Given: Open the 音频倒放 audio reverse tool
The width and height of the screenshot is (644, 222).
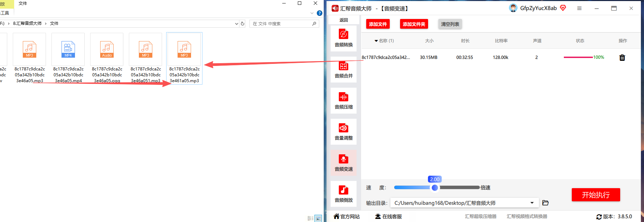Looking at the screenshot, I should pos(343,194).
